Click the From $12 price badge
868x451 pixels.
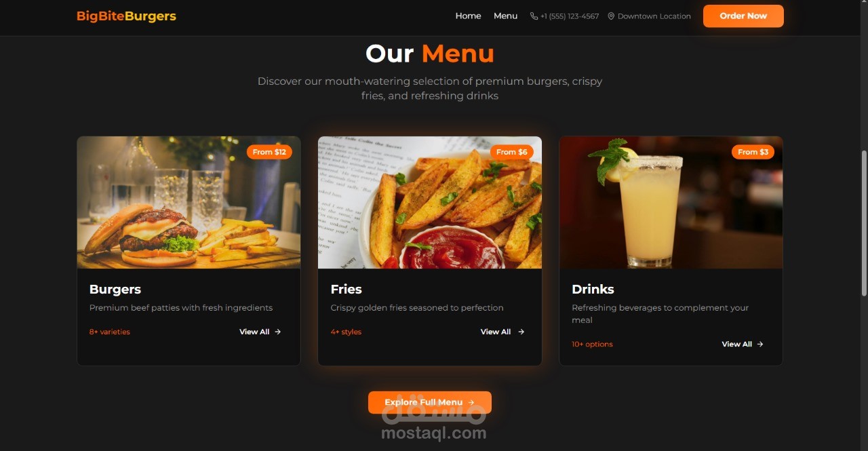coord(269,152)
